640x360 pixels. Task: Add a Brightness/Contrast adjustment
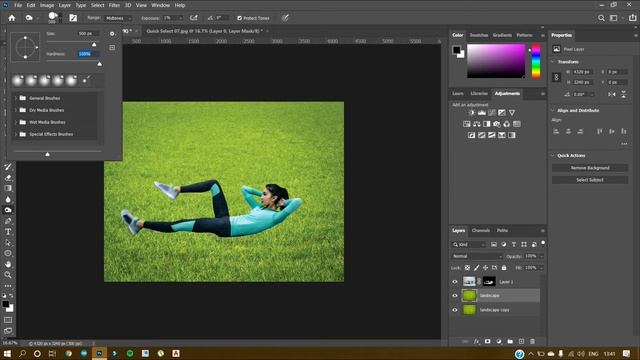click(x=472, y=113)
